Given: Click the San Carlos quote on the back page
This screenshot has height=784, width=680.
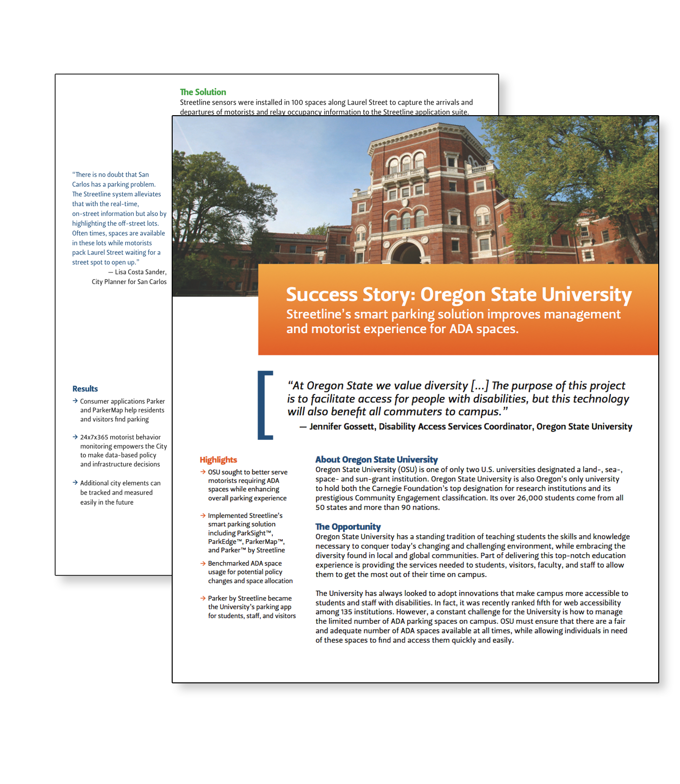Looking at the screenshot, I should pos(119,218).
